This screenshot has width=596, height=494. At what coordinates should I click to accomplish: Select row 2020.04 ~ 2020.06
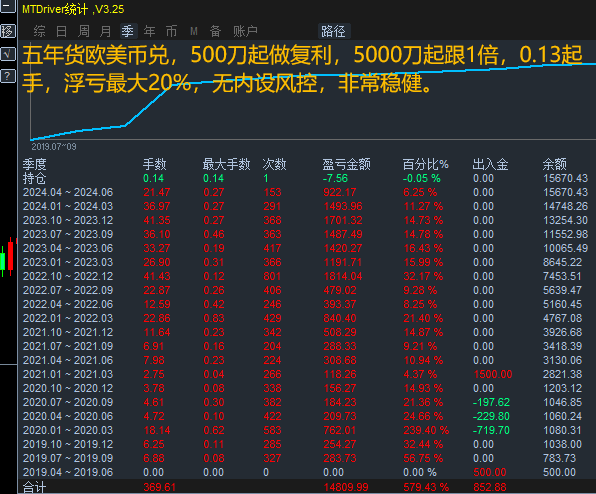click(x=306, y=416)
